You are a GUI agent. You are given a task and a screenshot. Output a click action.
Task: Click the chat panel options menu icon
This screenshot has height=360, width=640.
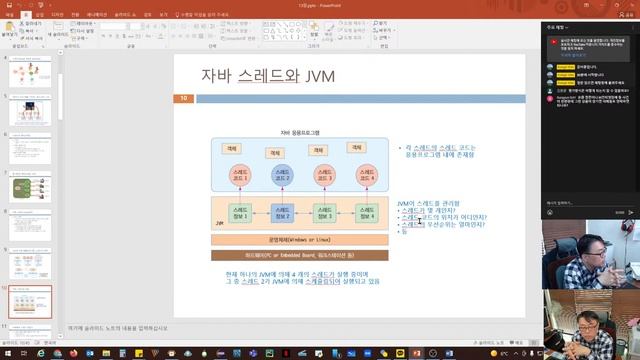tap(633, 27)
